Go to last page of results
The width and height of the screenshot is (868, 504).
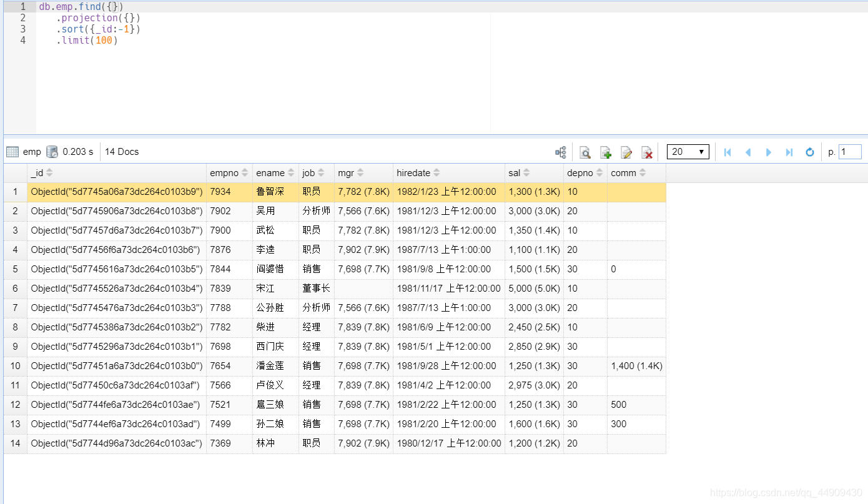(789, 152)
